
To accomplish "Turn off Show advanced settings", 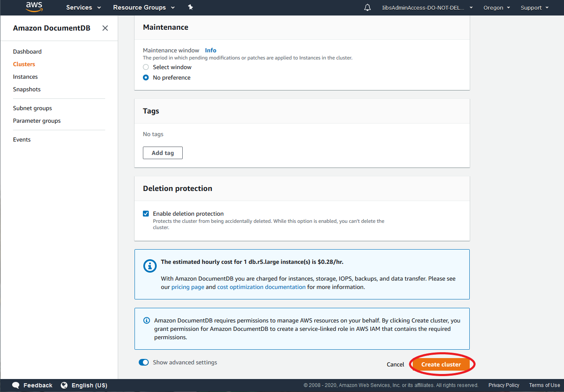I will pyautogui.click(x=144, y=362).
